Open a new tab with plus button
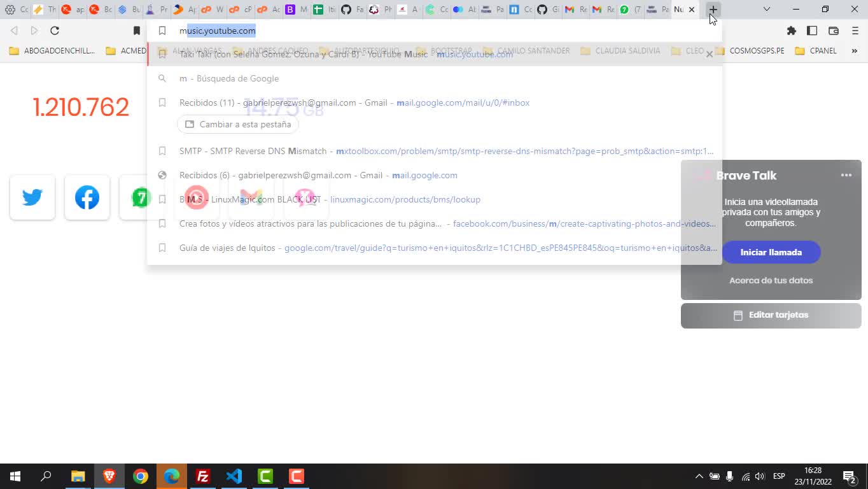 pyautogui.click(x=713, y=10)
